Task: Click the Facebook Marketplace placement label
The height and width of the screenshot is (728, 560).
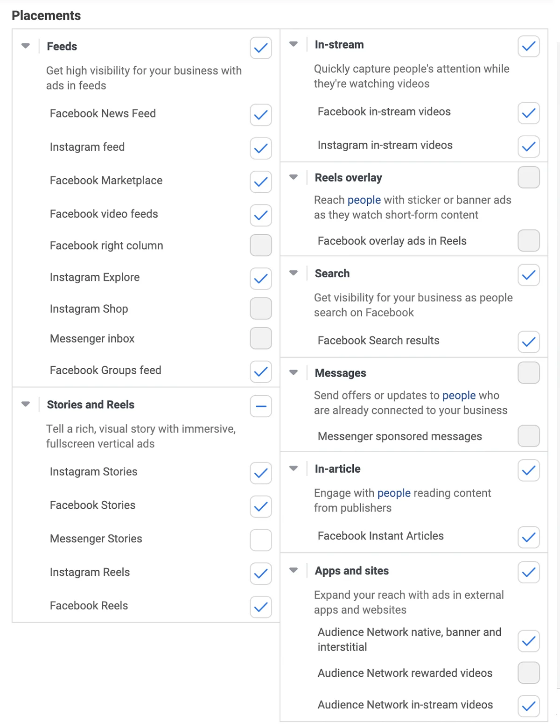Action: (x=106, y=181)
